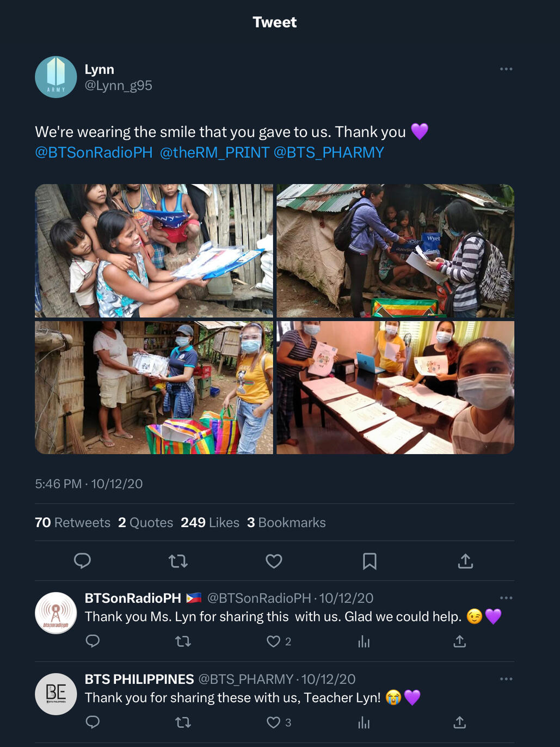
Task: Retweet the BTSonRadioPH reply
Action: [x=183, y=641]
